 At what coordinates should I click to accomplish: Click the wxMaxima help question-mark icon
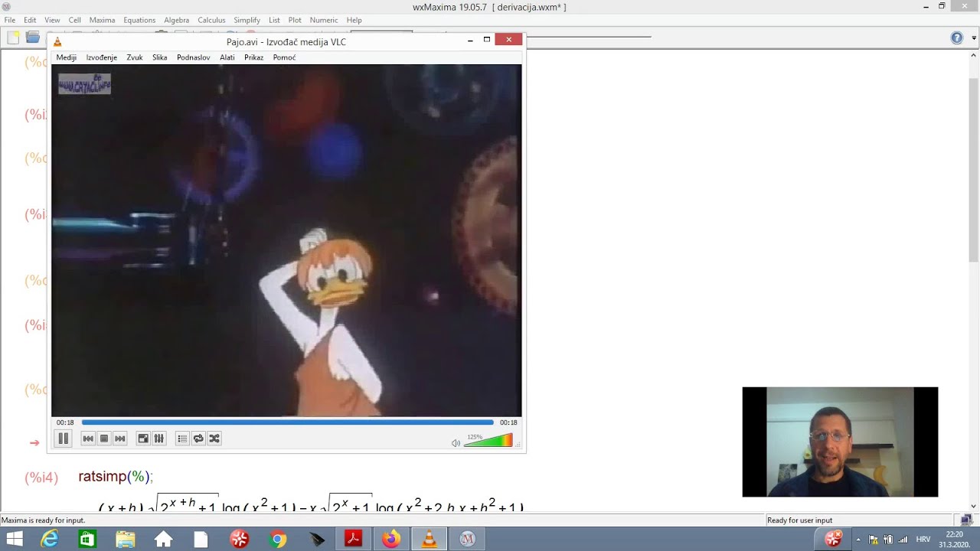957,37
